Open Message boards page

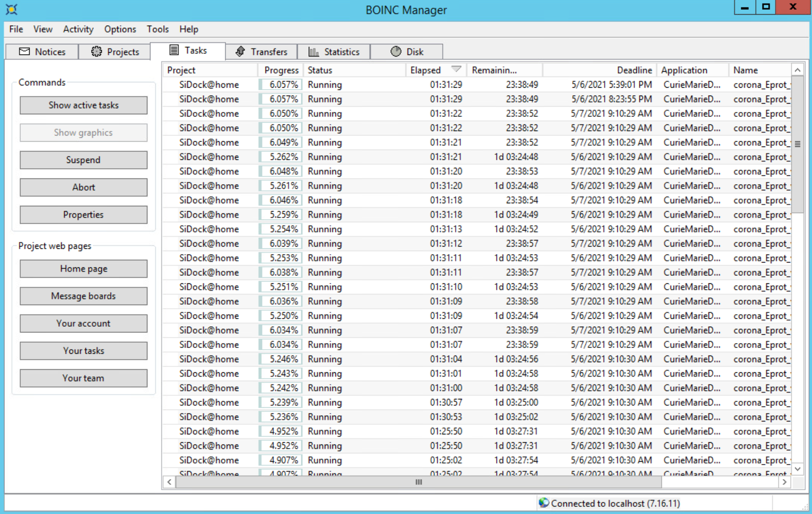pos(84,296)
